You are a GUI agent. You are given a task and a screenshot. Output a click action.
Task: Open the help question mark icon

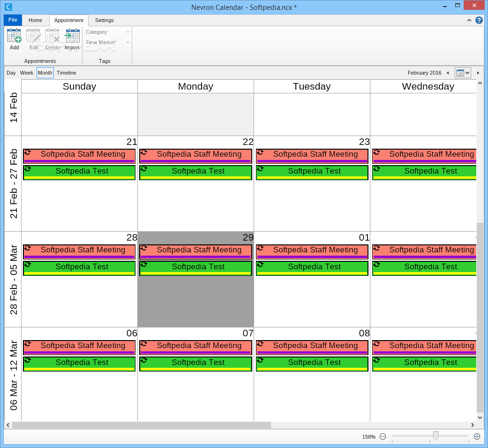tap(479, 20)
